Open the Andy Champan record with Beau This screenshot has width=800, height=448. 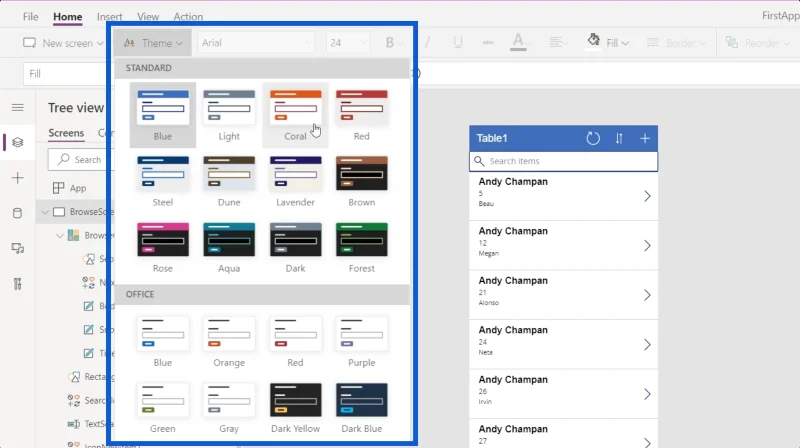point(563,196)
